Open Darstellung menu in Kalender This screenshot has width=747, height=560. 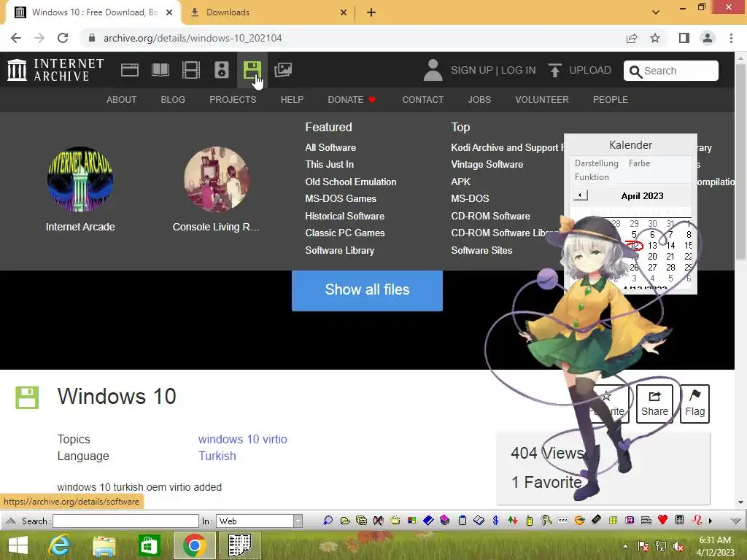(597, 163)
